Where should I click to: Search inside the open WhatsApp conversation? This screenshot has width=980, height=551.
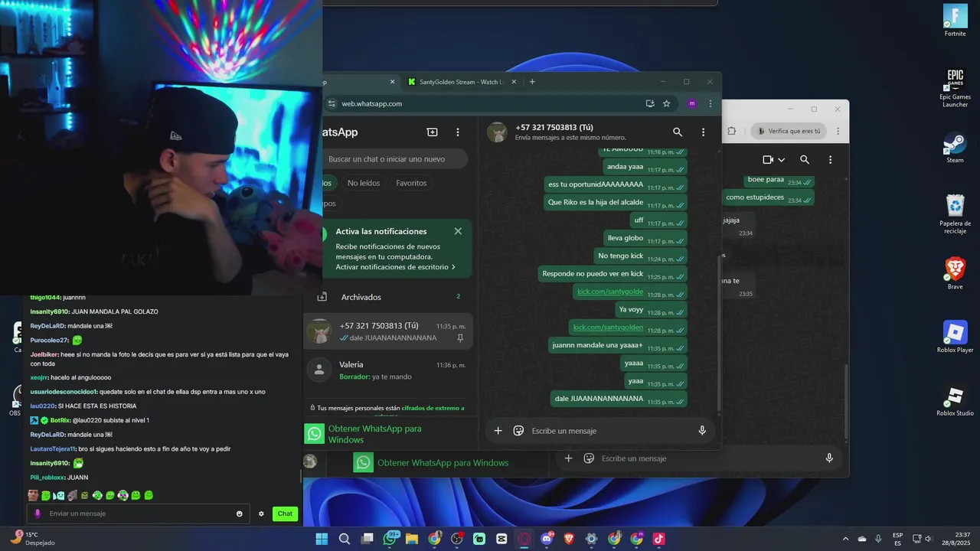[x=678, y=132]
